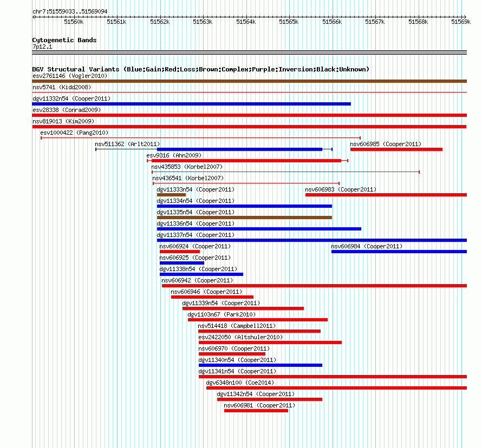482x448 pixels.
Task: Click the 51562k ruler tick label
Action: pyautogui.click(x=160, y=22)
